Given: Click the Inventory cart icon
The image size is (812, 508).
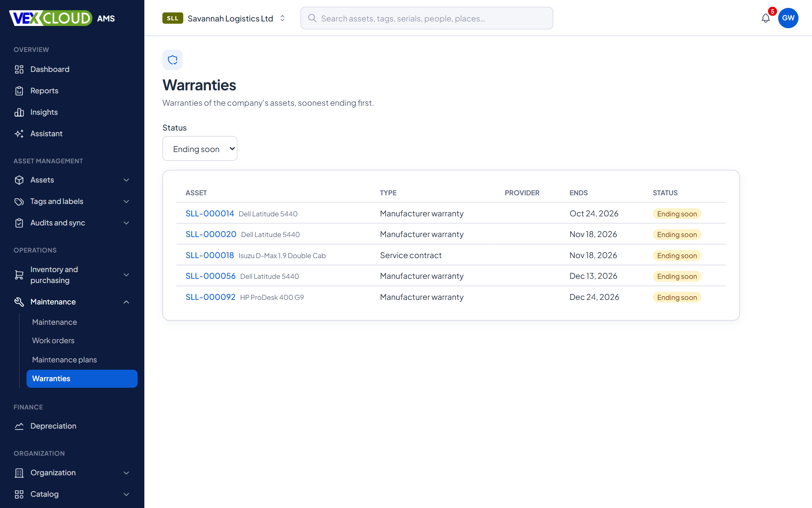Looking at the screenshot, I should (x=19, y=275).
